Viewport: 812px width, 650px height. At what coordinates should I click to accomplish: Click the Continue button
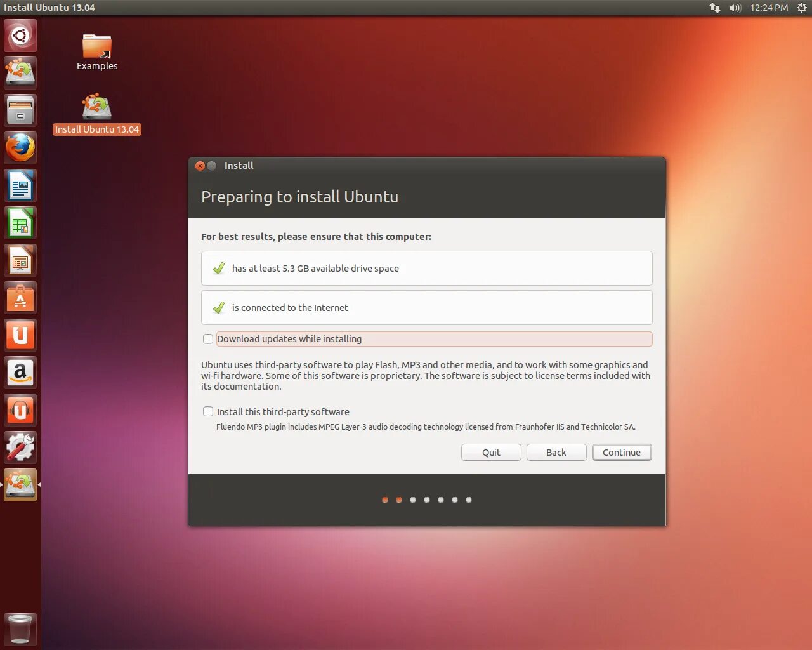622,453
